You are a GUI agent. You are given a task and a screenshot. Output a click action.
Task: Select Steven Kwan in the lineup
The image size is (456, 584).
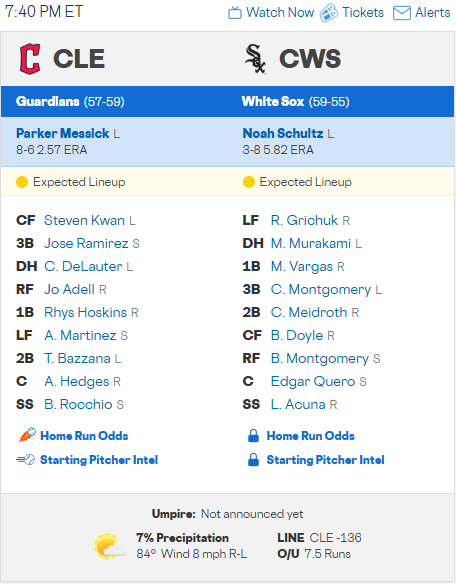pos(84,220)
